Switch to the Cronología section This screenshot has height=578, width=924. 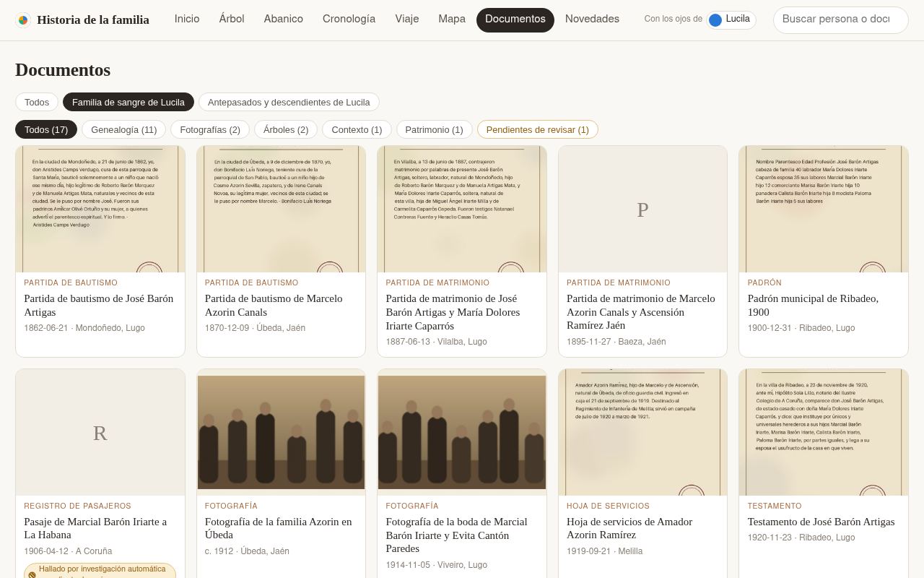click(349, 20)
